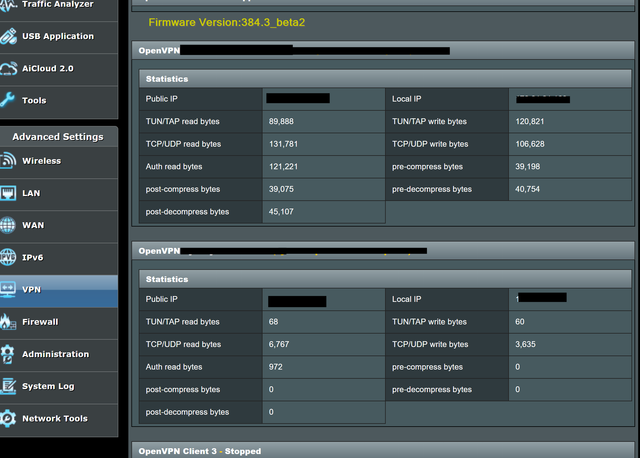Click the TUN/TAP read bytes value 68

273,322
